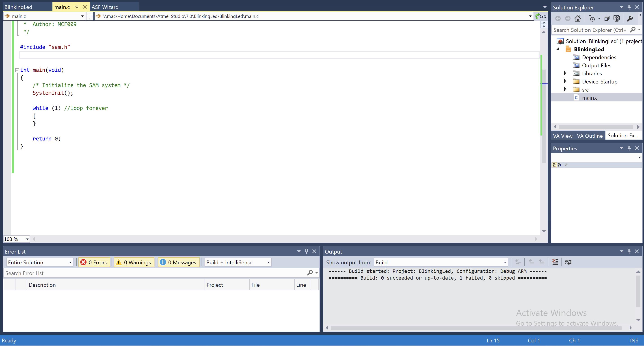Image resolution: width=644 pixels, height=346 pixels.
Task: Click the Show All Files icon
Action: pos(617,18)
